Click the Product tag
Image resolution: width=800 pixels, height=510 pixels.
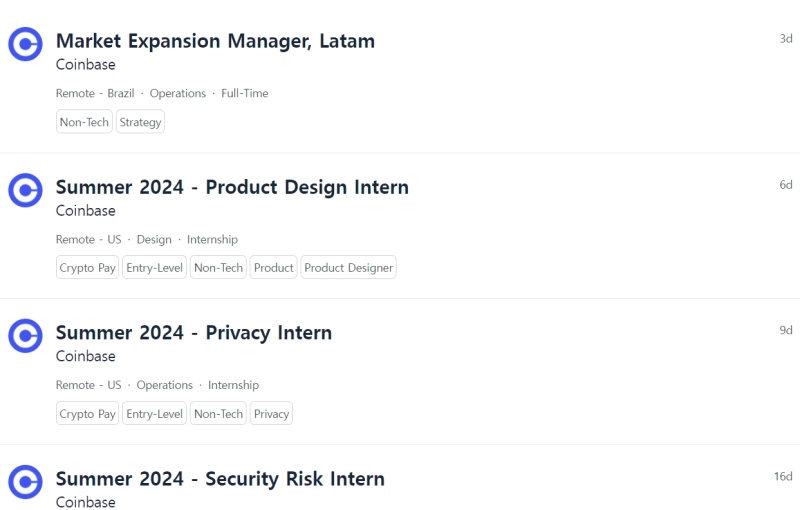pos(273,268)
